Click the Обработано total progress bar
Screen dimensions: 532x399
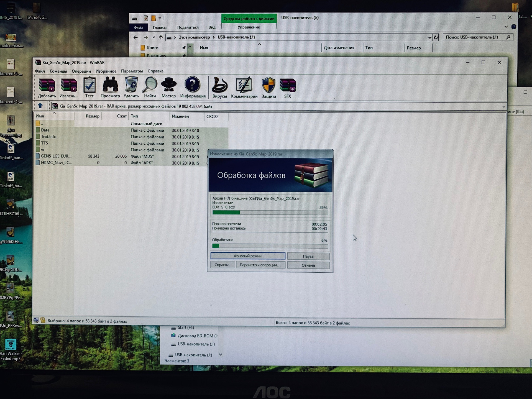[x=270, y=246]
